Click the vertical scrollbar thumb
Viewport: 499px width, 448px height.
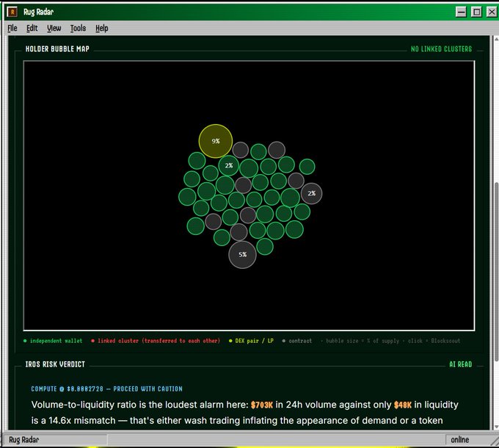(x=496, y=272)
